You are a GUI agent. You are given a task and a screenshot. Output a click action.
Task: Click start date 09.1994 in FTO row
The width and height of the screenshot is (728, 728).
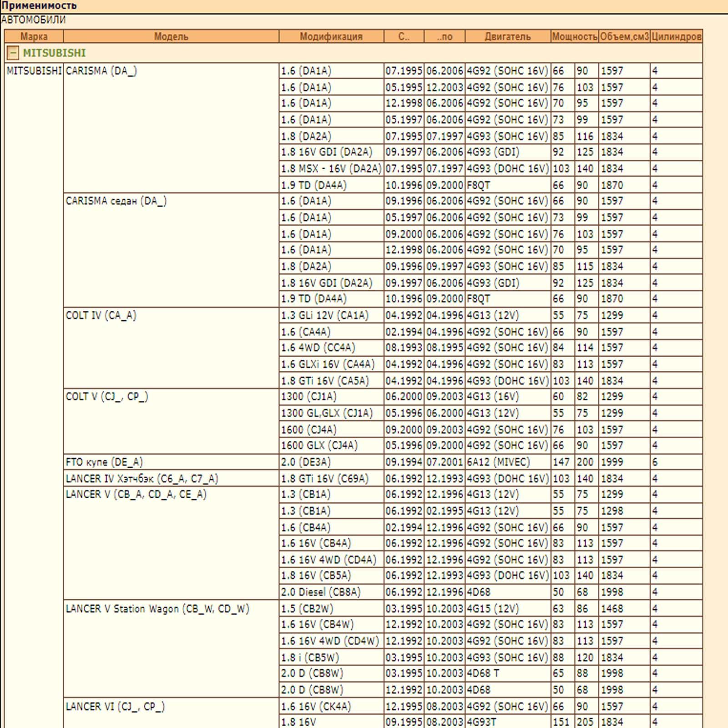point(404,462)
